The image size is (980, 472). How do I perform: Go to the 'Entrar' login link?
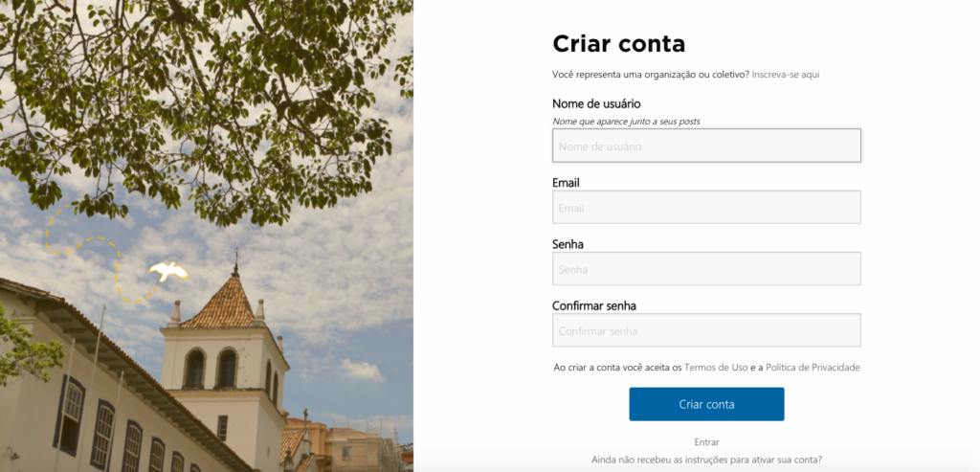tap(706, 442)
